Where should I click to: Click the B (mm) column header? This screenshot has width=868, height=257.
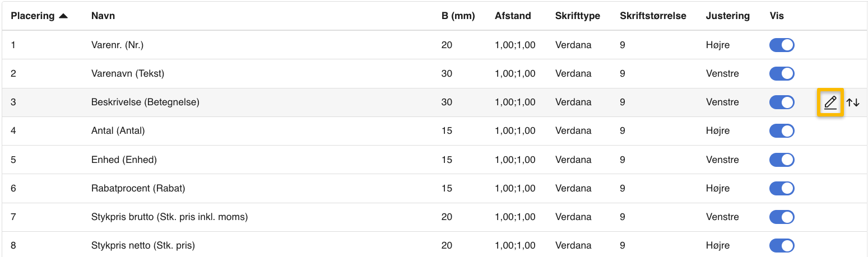(458, 16)
